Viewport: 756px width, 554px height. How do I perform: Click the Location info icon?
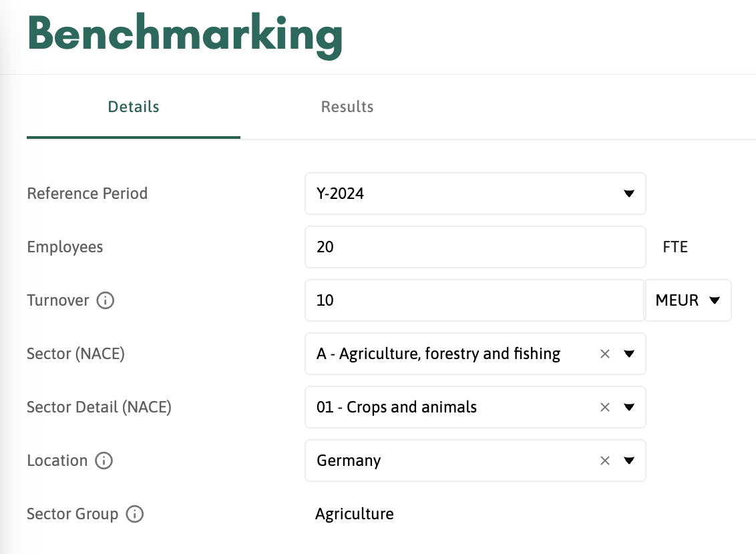point(104,461)
